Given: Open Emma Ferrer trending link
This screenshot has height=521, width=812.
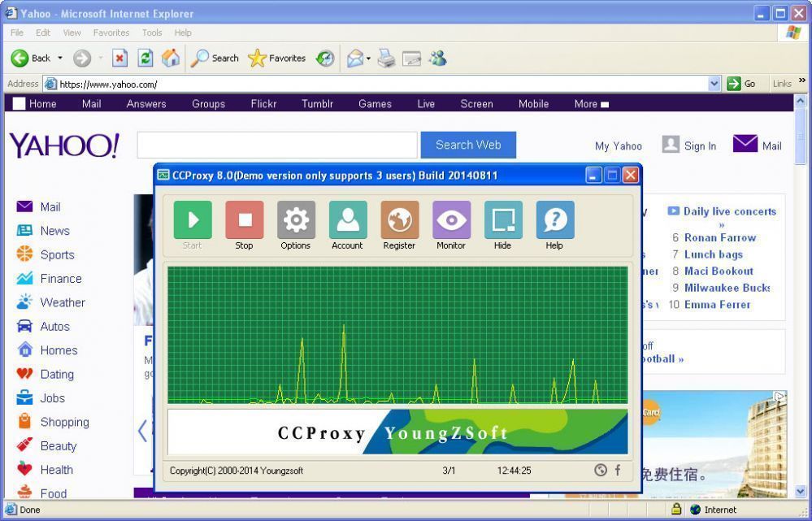Looking at the screenshot, I should coord(718,305).
